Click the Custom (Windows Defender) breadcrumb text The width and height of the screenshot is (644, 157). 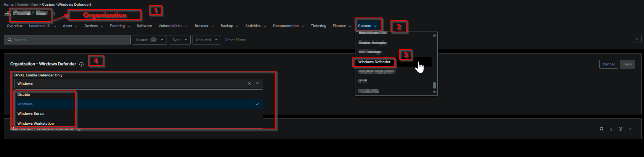click(x=67, y=5)
